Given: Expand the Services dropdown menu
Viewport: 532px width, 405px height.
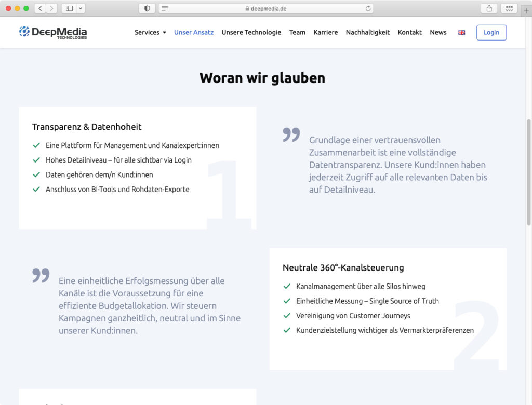Looking at the screenshot, I should [x=150, y=33].
